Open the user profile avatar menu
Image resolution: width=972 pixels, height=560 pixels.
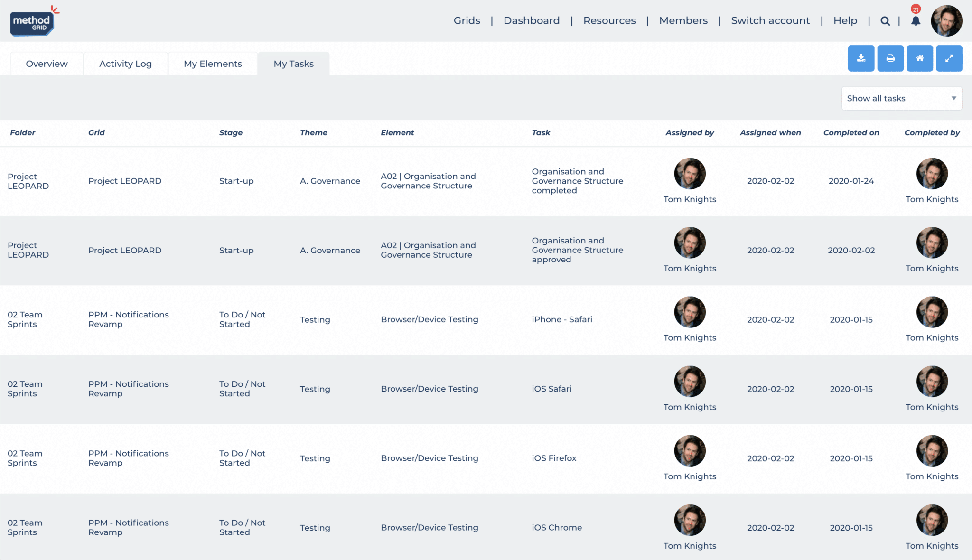coord(946,21)
